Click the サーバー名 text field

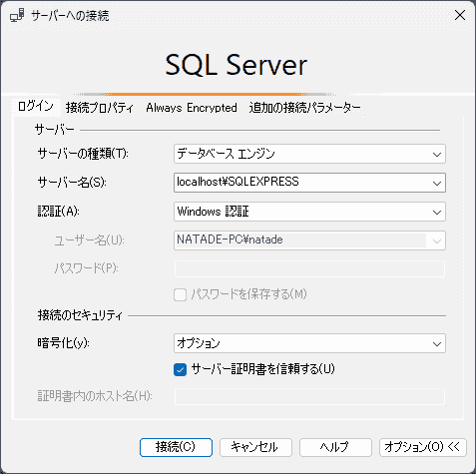[302, 183]
